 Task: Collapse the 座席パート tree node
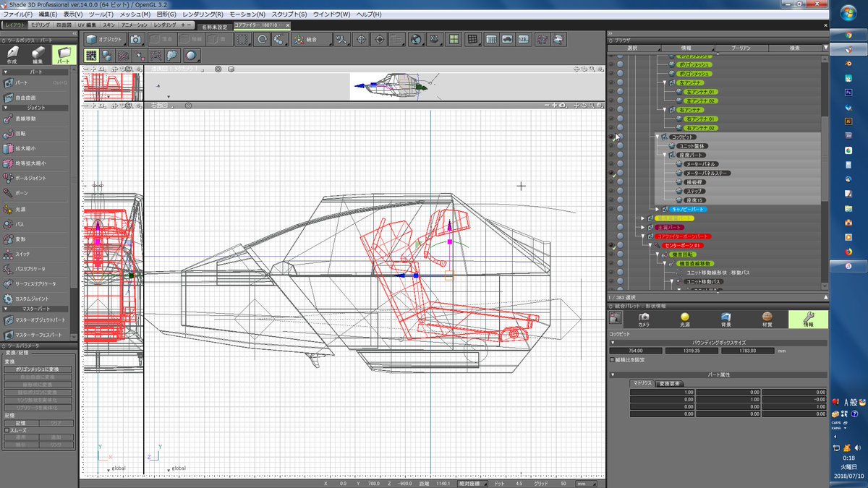tap(665, 155)
